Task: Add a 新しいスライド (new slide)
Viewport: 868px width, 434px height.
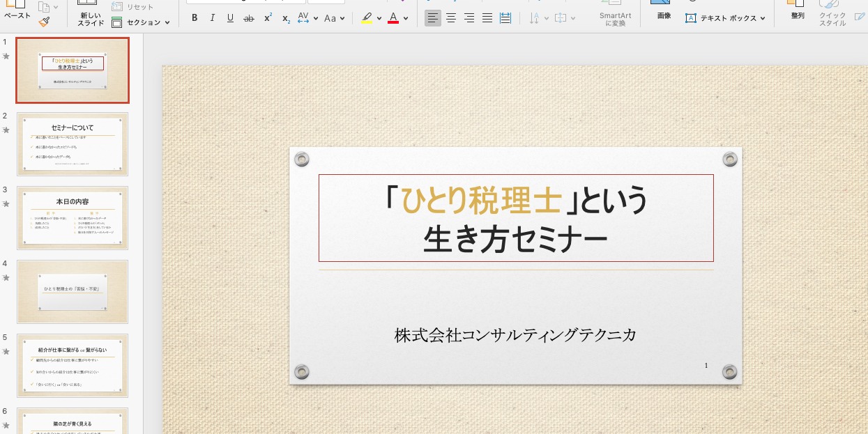Action: [91, 14]
